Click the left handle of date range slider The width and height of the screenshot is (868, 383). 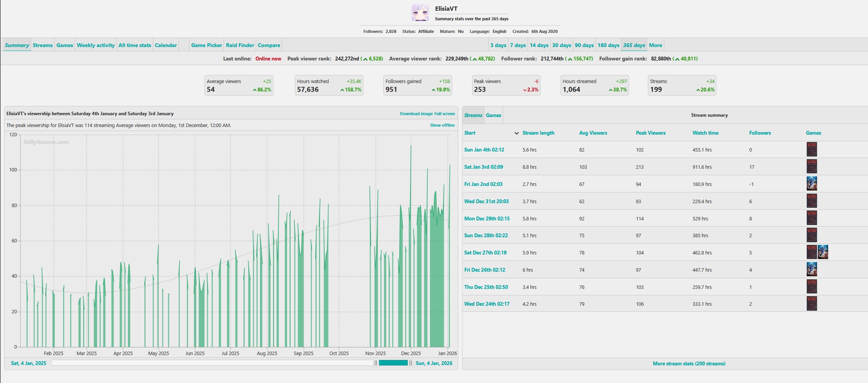[x=376, y=363]
